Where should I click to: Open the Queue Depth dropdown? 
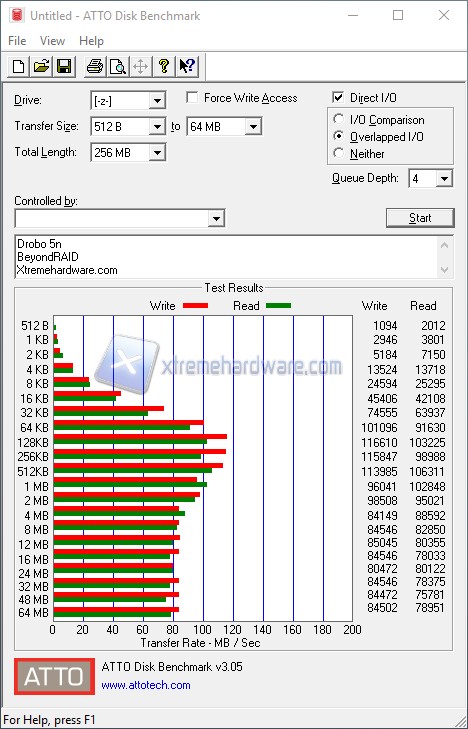(444, 179)
